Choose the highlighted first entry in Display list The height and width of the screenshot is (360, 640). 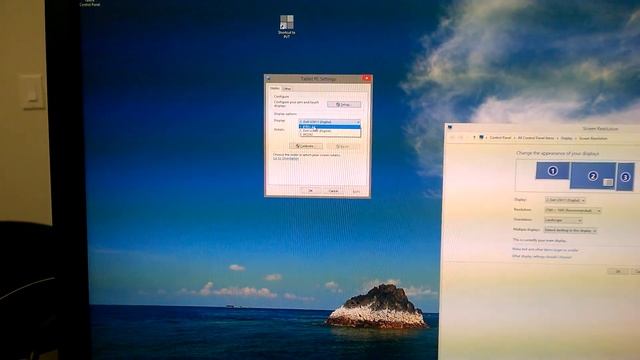coord(330,127)
